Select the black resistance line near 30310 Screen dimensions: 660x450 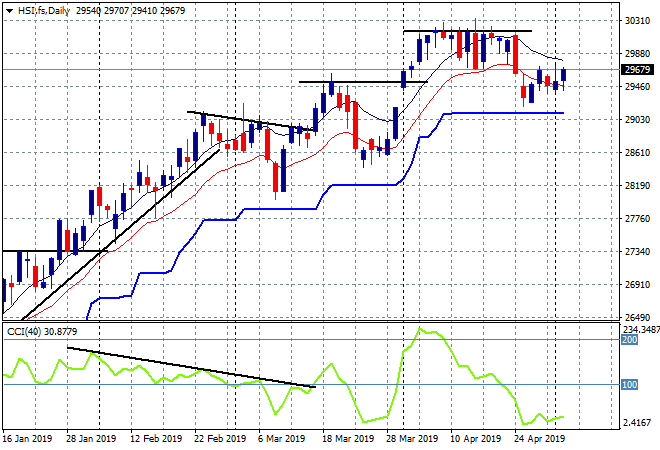point(467,31)
